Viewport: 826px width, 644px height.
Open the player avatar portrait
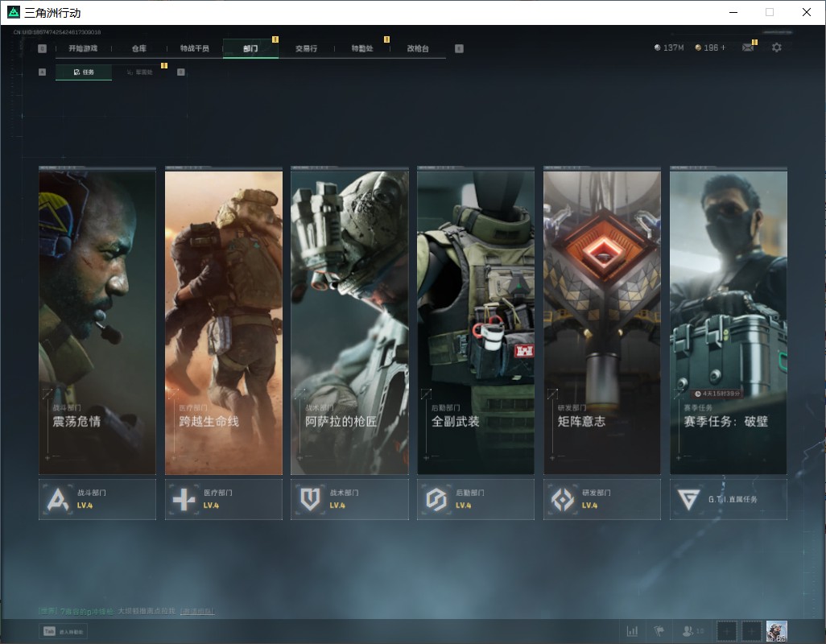pos(776,631)
